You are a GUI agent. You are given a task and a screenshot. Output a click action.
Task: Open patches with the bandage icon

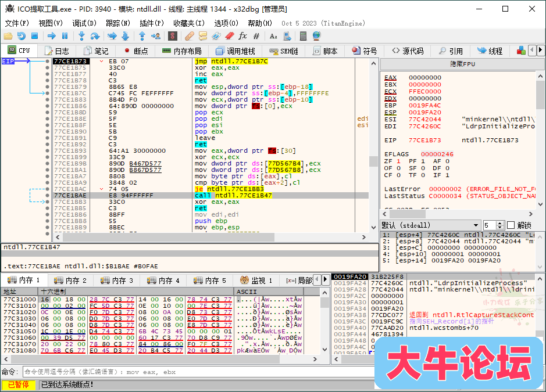click(190, 36)
